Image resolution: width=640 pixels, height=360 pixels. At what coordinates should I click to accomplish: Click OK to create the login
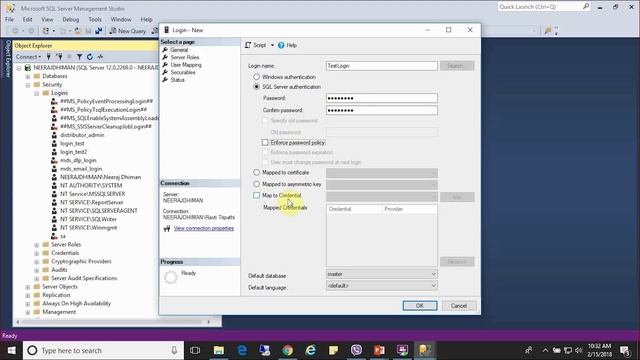pyautogui.click(x=420, y=306)
